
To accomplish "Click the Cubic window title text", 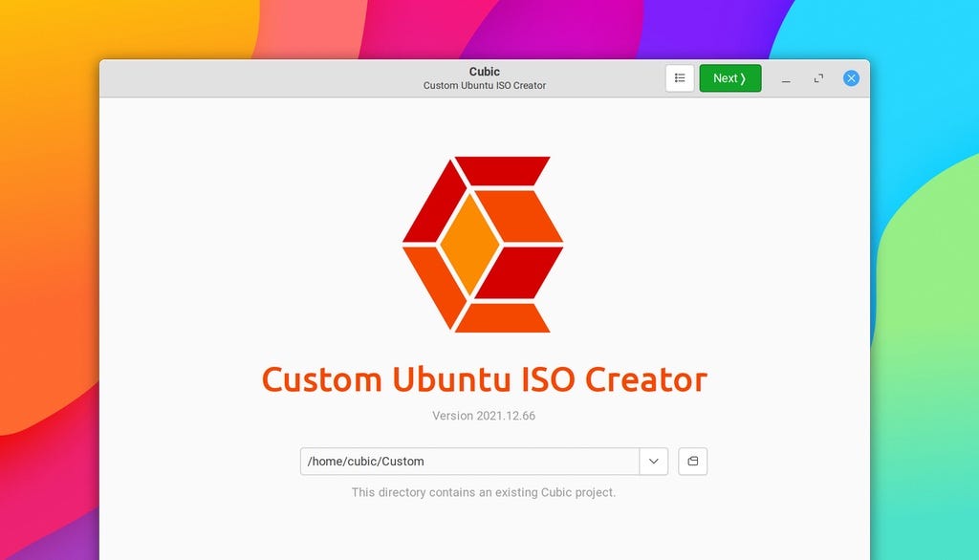I will coord(485,71).
